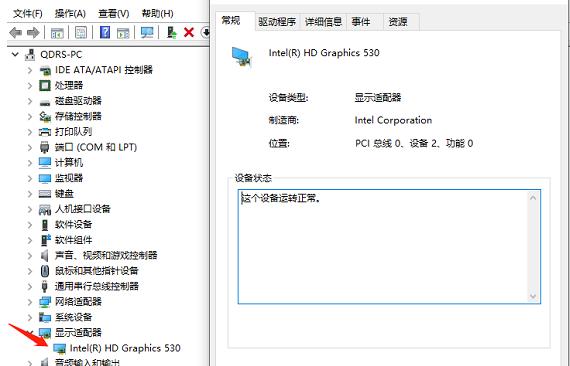Expand the 磁盘驱动器 category
Image resolution: width=570 pixels, height=366 pixels.
pos(30,101)
